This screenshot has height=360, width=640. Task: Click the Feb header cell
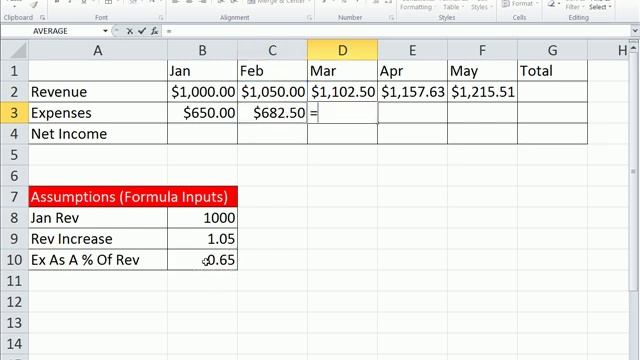(x=272, y=71)
